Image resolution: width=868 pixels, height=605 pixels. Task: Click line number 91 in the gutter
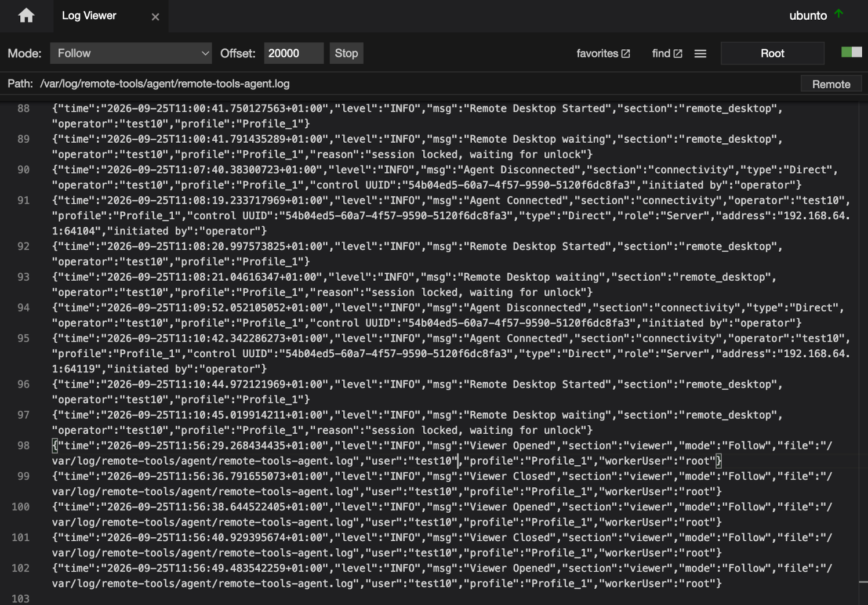point(23,201)
